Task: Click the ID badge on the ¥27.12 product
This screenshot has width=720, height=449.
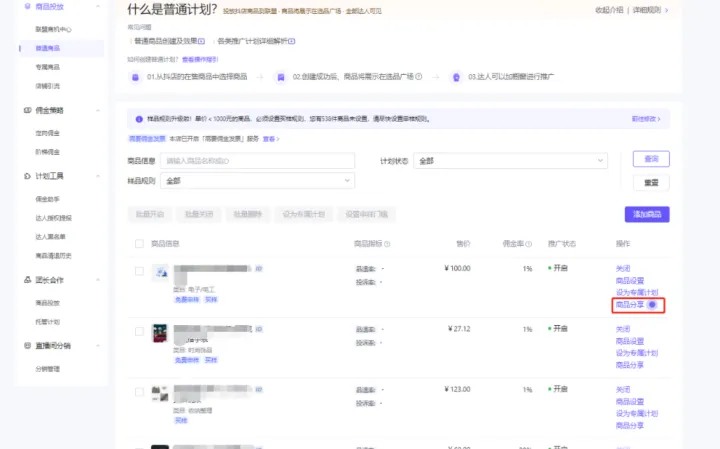Action: pyautogui.click(x=259, y=329)
